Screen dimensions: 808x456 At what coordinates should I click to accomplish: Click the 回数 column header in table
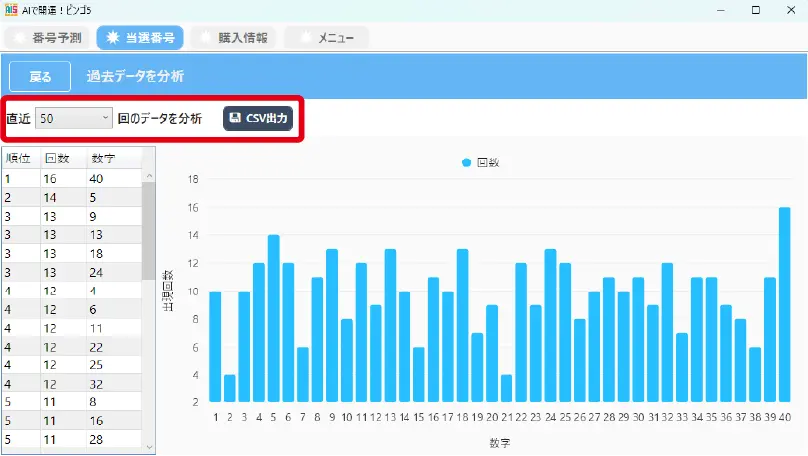click(x=63, y=158)
